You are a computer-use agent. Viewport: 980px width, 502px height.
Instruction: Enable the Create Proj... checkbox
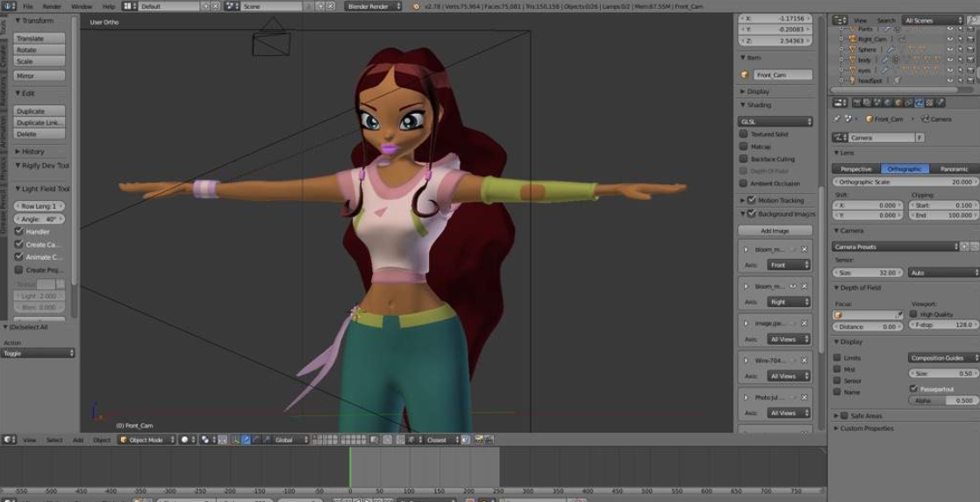pos(18,270)
